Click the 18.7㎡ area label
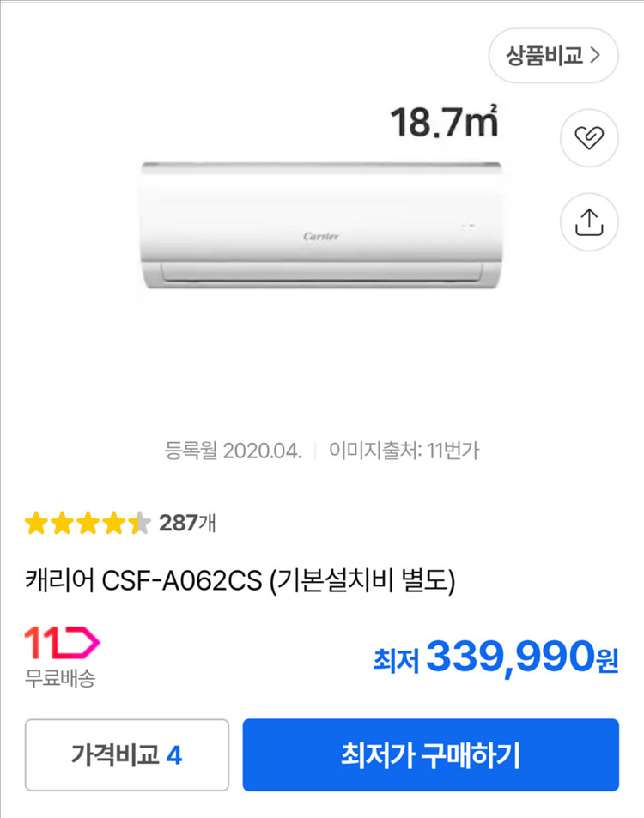This screenshot has width=644, height=818. click(x=444, y=123)
